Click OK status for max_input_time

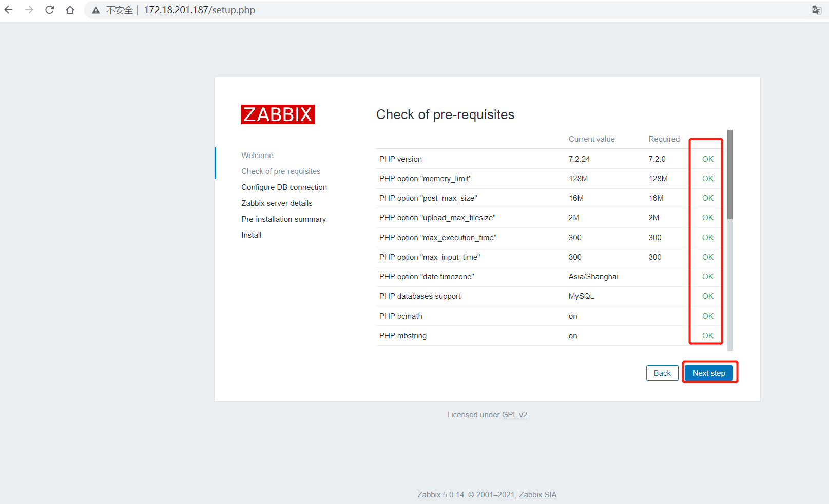click(x=708, y=257)
